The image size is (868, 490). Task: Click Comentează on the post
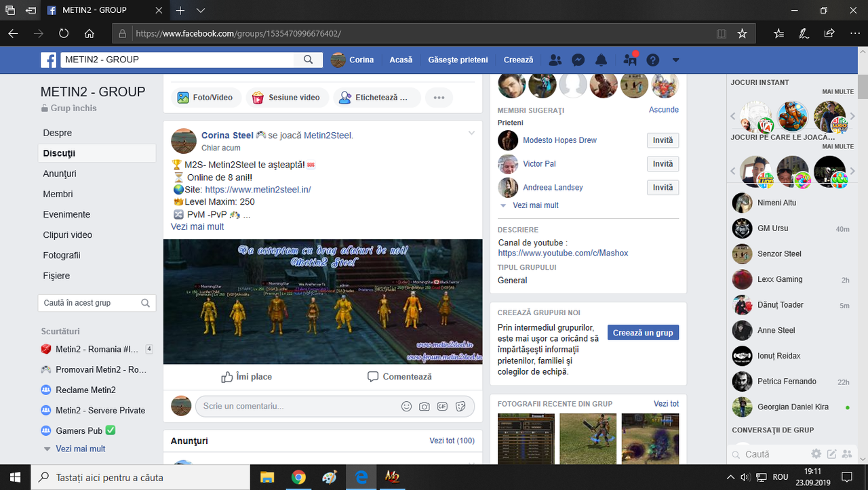399,376
